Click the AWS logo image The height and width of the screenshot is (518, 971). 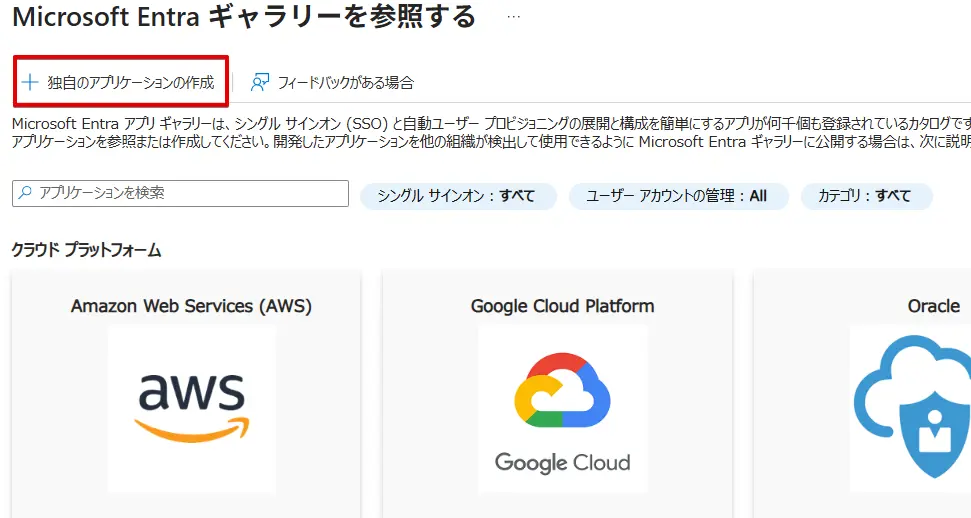191,406
